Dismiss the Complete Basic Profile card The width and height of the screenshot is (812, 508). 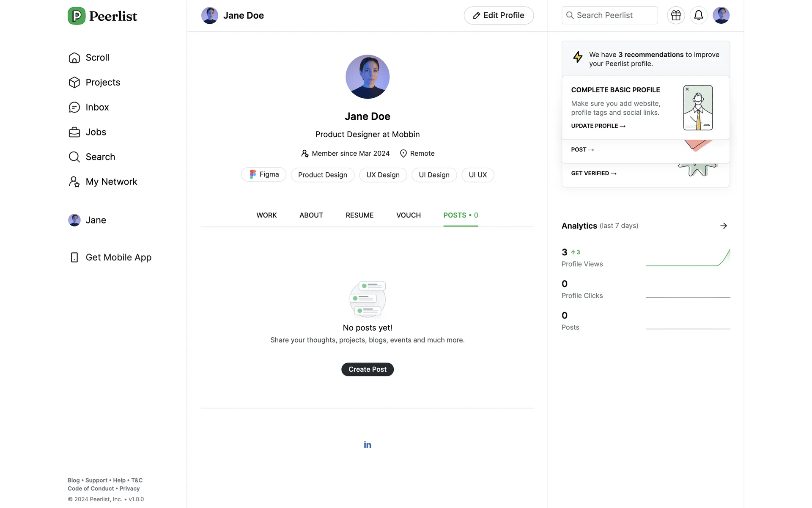pos(687,89)
